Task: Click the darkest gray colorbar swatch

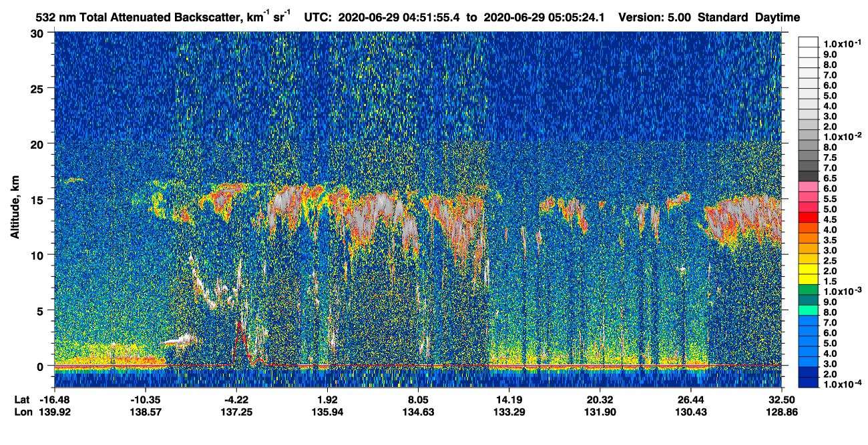Action: pyautogui.click(x=809, y=175)
